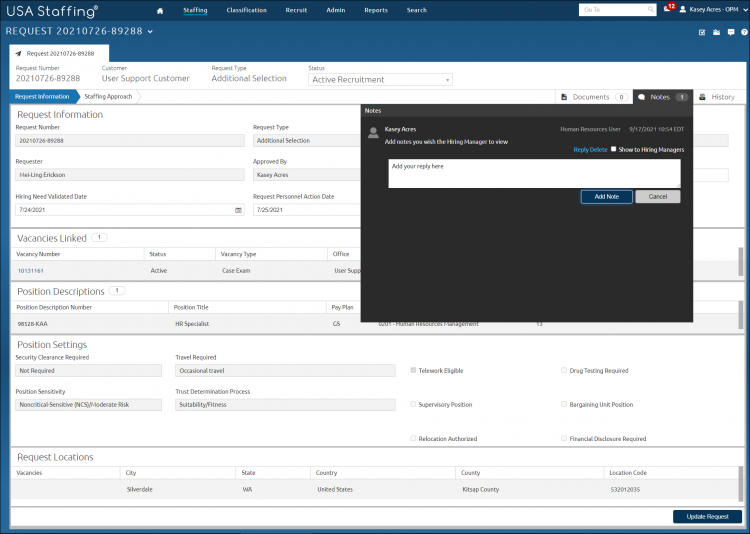Click the History icon

pyautogui.click(x=702, y=97)
